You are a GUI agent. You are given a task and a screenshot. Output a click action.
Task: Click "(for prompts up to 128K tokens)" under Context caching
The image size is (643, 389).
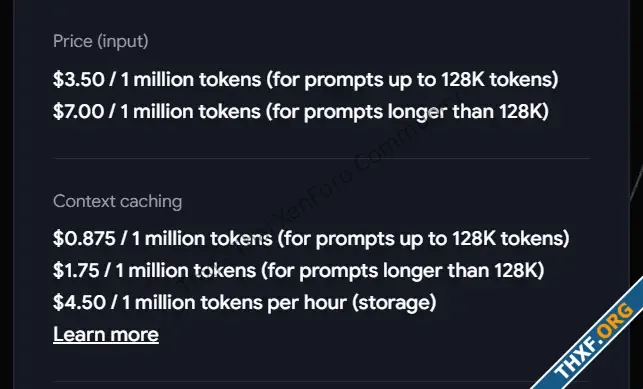[424, 238]
